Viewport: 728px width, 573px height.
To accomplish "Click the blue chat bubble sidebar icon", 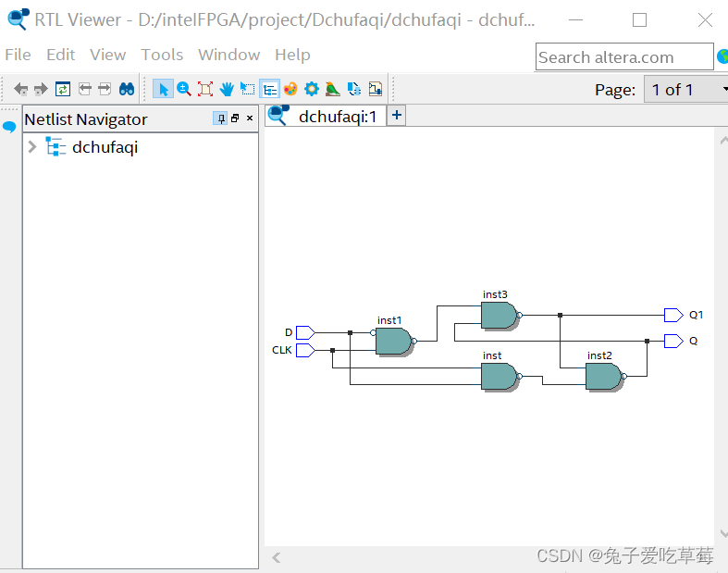I will [9, 127].
